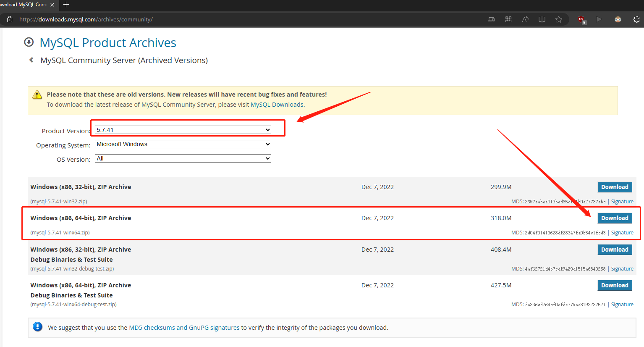Close the Download MySQL Community tab
Image resolution: width=644 pixels, height=347 pixels.
pyautogui.click(x=52, y=5)
